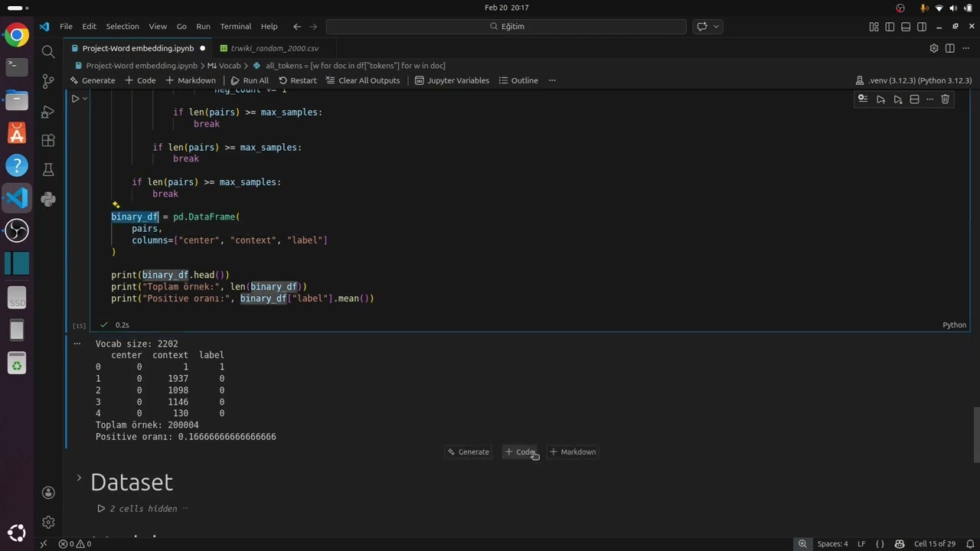
Task: Open the File menu
Action: [66, 27]
